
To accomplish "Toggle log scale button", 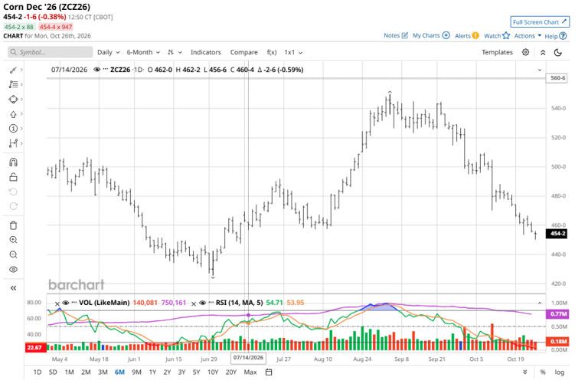I will [559, 372].
